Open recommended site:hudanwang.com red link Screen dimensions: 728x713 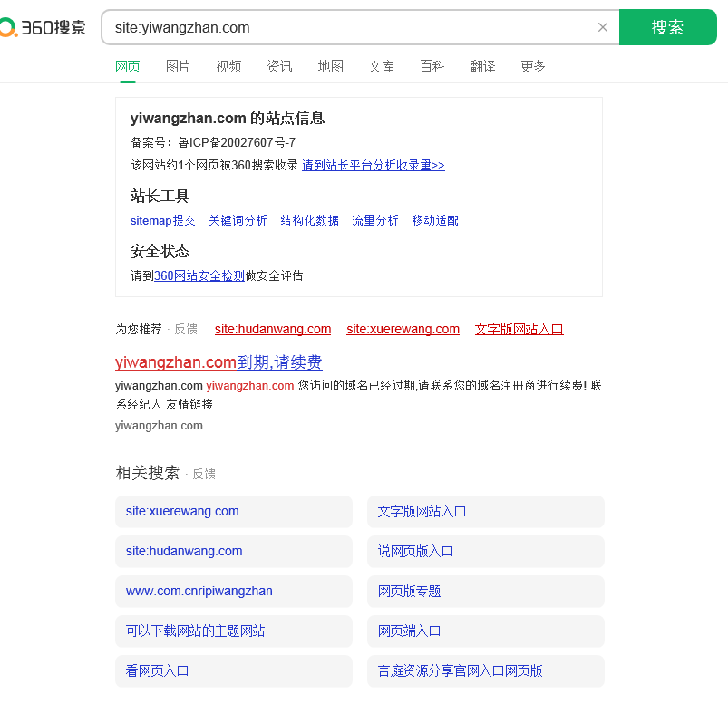pyautogui.click(x=273, y=330)
